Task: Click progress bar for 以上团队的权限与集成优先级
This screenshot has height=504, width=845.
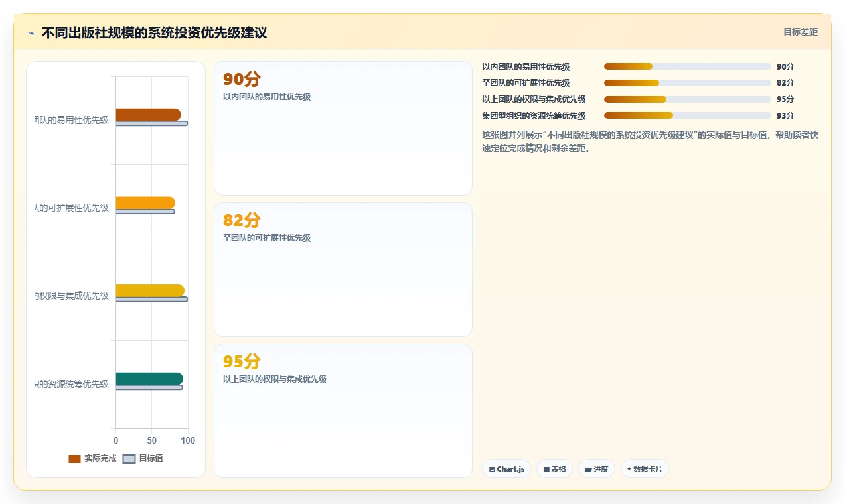Action: 687,99
